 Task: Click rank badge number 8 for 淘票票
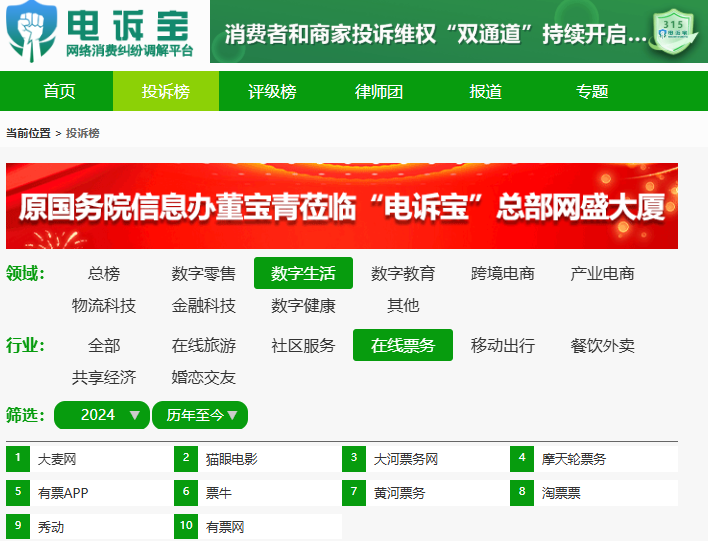click(x=522, y=493)
